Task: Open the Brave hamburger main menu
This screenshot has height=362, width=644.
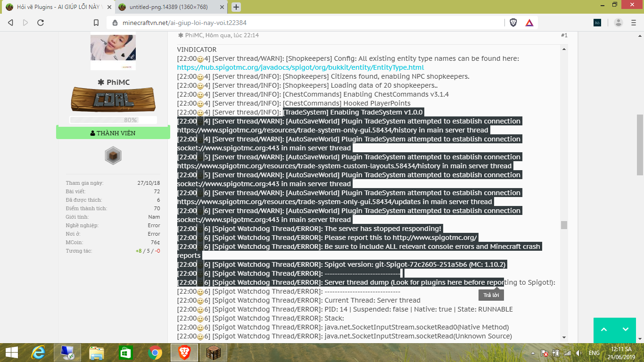Action: 635,23
